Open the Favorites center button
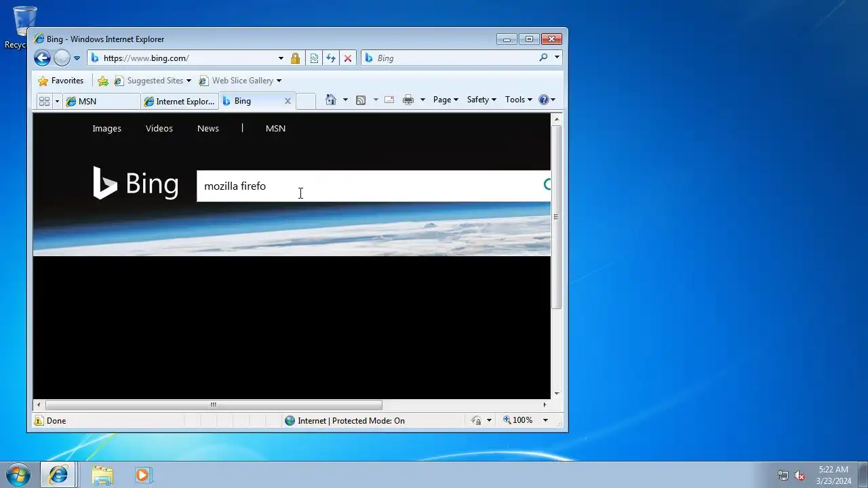This screenshot has width=868, height=488. click(x=61, y=81)
